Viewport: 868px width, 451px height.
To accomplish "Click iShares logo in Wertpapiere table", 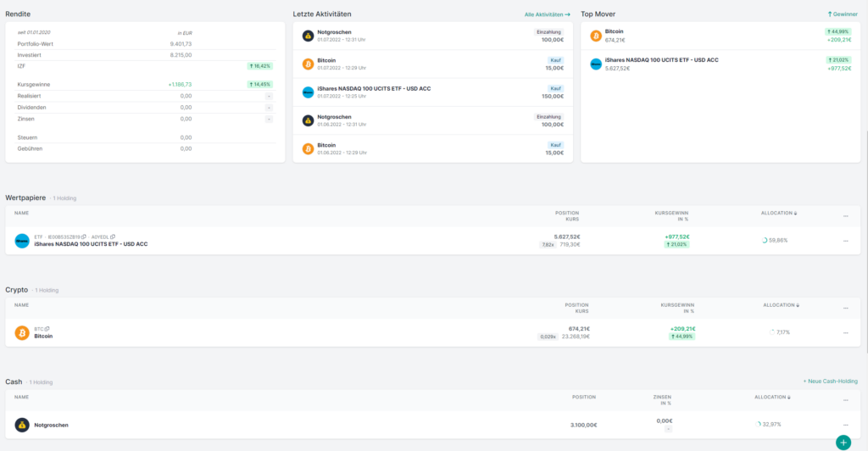I will pyautogui.click(x=22, y=241).
